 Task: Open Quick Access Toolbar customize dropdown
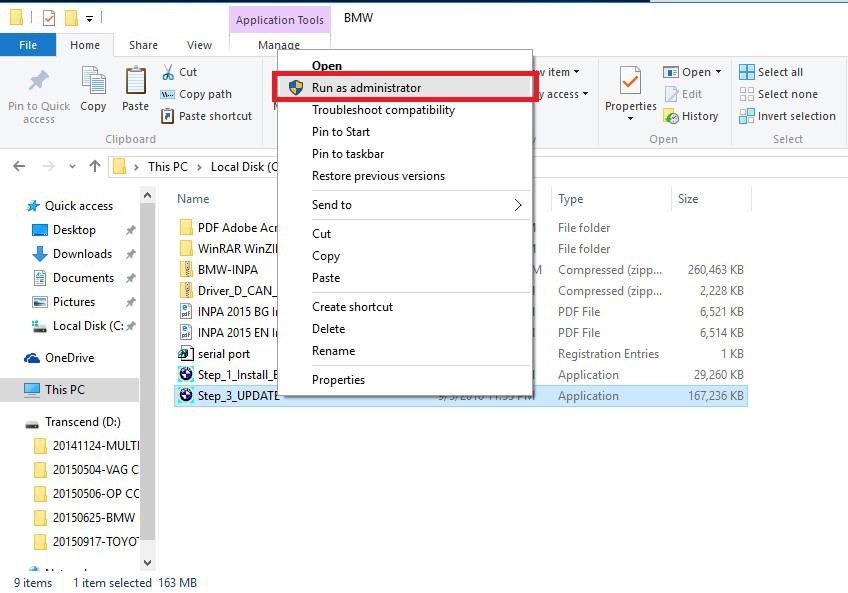(x=90, y=19)
